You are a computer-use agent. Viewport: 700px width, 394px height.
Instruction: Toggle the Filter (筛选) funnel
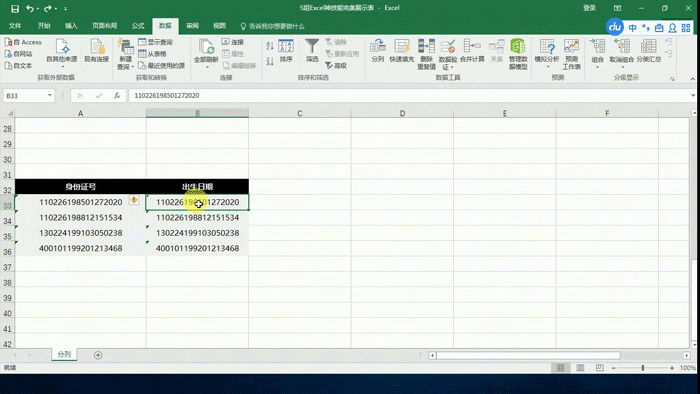[312, 50]
